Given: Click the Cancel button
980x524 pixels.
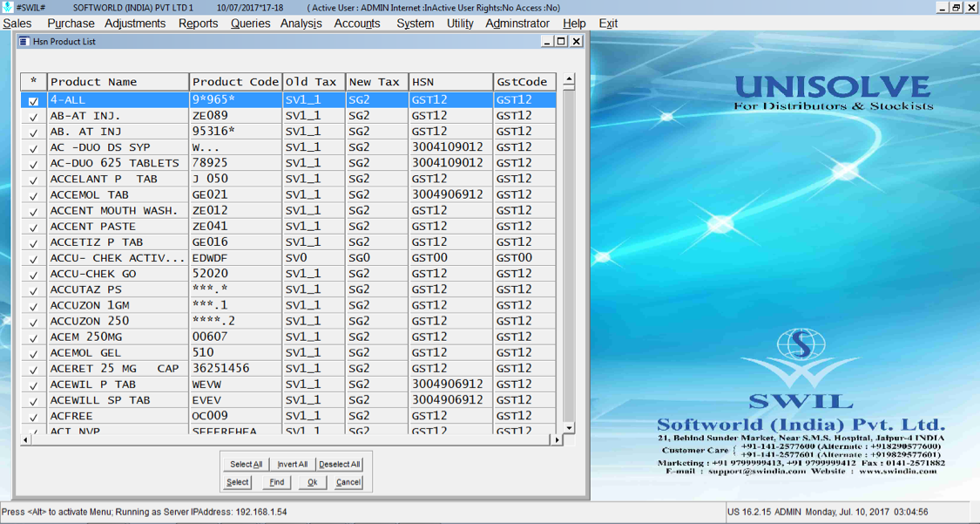Looking at the screenshot, I should (x=348, y=482).
